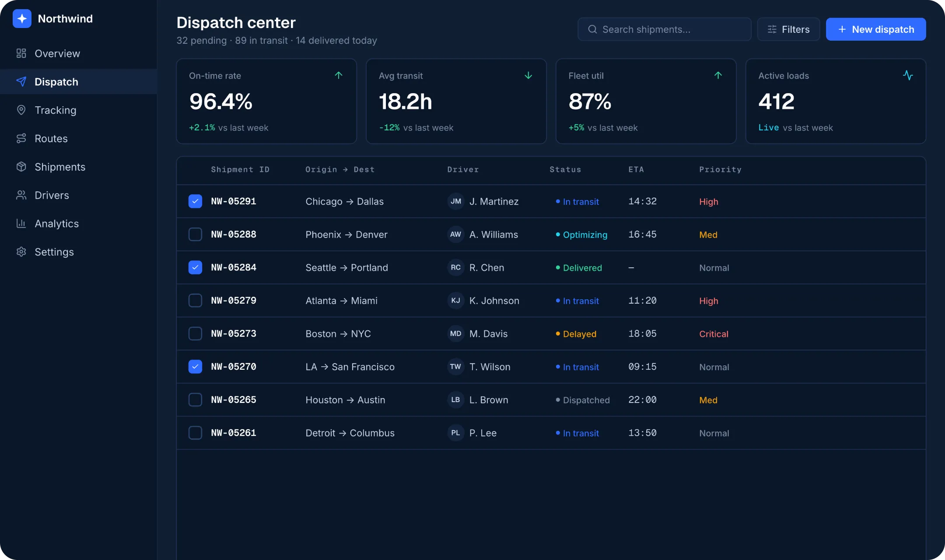
Task: Go to Tracking in the sidebar
Action: [78, 110]
